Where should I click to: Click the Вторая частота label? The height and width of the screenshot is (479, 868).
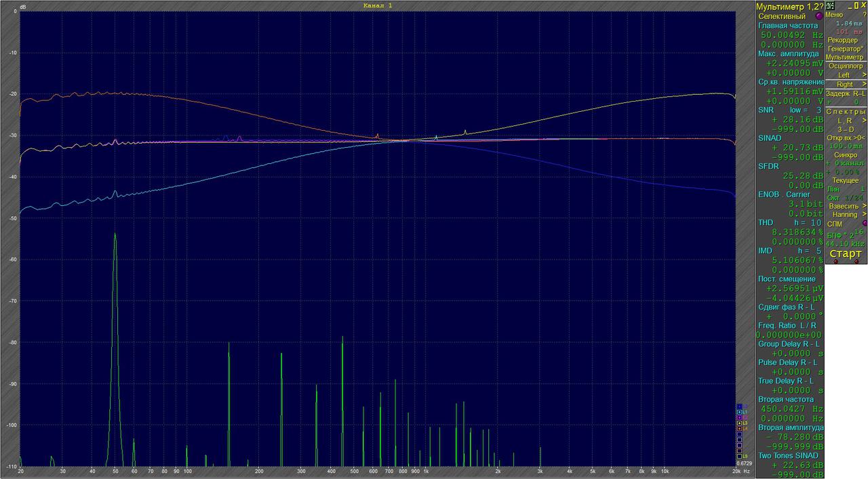coord(786,400)
